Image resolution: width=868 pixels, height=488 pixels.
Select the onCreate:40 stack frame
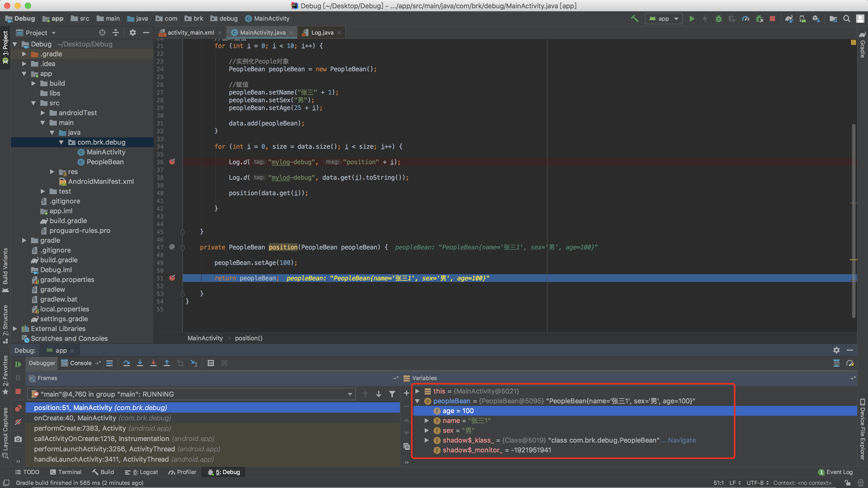click(x=103, y=418)
